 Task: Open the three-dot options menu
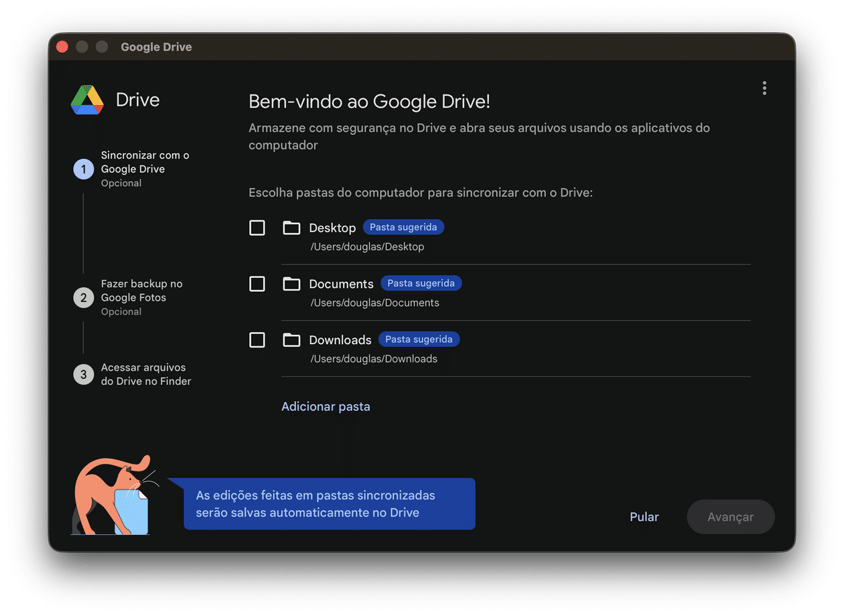[764, 88]
